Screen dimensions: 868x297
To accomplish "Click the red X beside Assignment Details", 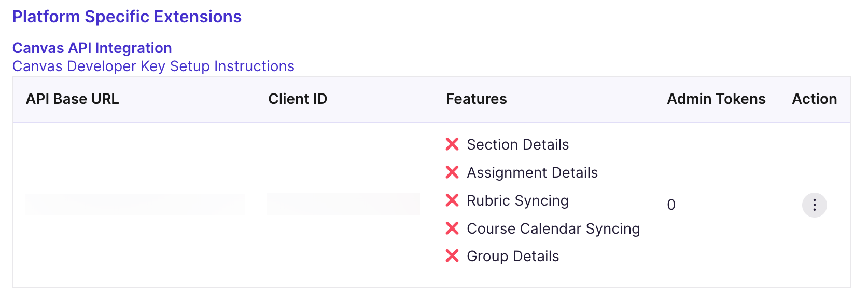I will click(452, 172).
